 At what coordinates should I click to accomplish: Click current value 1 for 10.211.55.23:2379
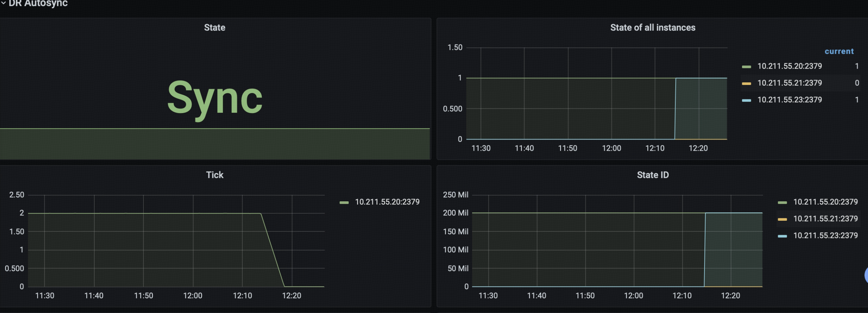pyautogui.click(x=857, y=100)
